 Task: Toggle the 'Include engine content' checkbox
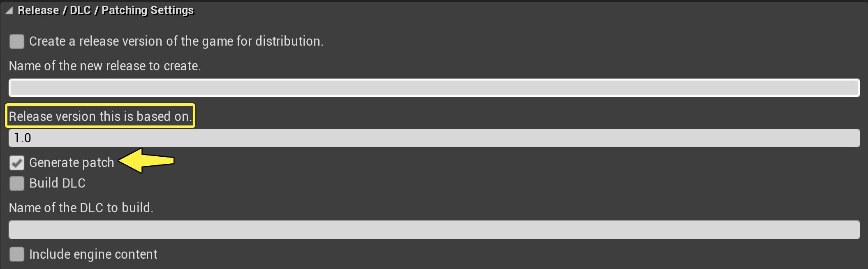tap(16, 254)
